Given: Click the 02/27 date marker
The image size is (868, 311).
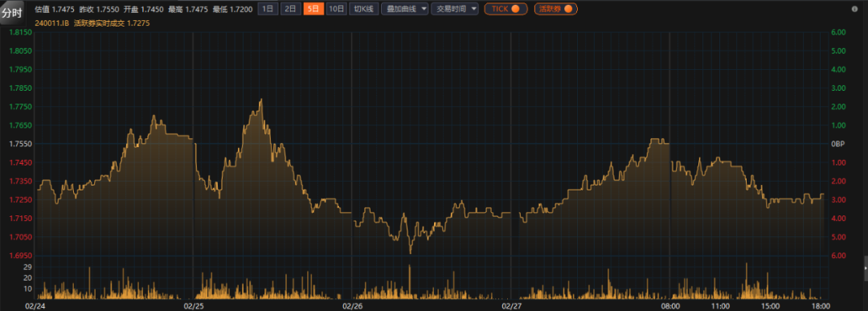Looking at the screenshot, I should pos(511,305).
